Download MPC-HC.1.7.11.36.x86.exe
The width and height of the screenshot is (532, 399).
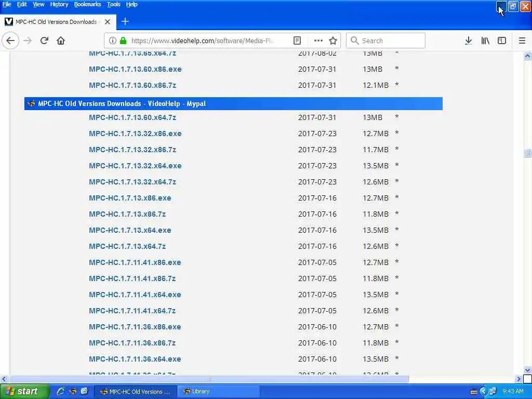135,327
